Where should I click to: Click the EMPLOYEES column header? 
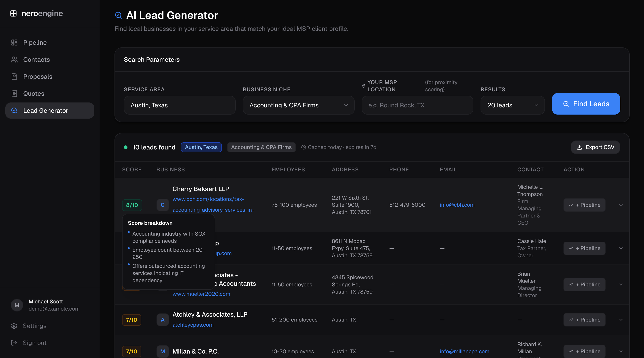[x=288, y=169]
